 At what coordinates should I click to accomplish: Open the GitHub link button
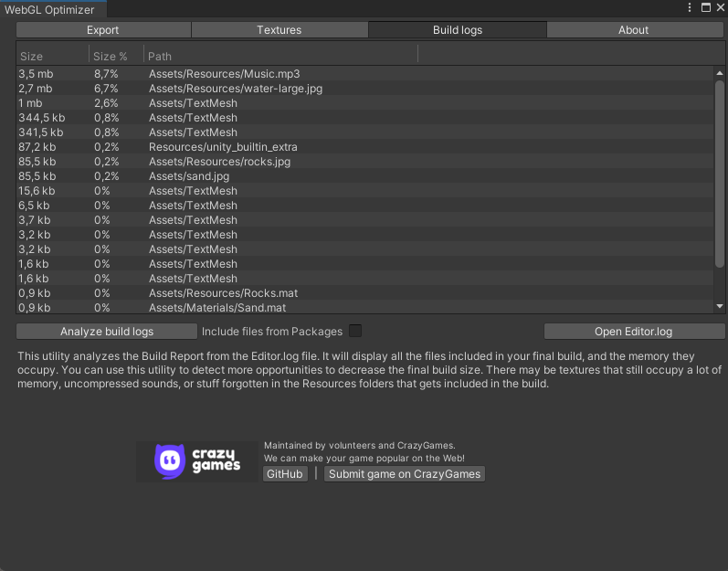[285, 474]
